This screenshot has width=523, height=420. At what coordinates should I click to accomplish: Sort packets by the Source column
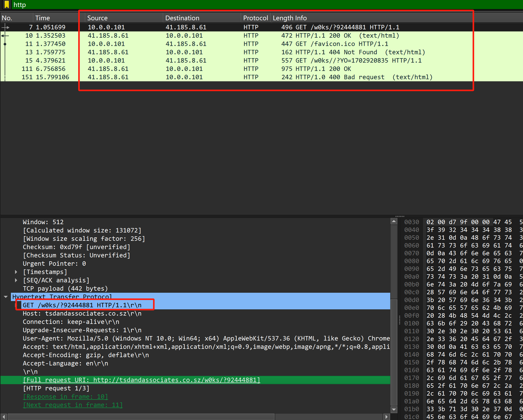[124, 18]
